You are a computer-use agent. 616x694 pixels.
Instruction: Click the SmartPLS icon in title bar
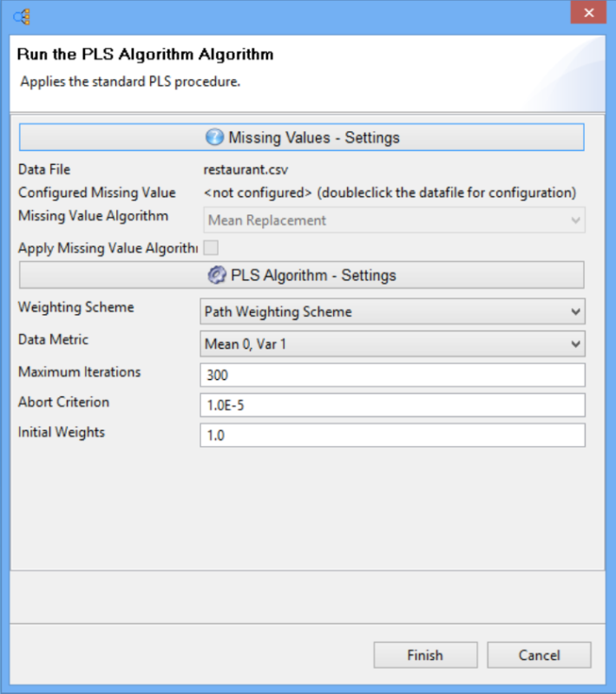(x=23, y=15)
